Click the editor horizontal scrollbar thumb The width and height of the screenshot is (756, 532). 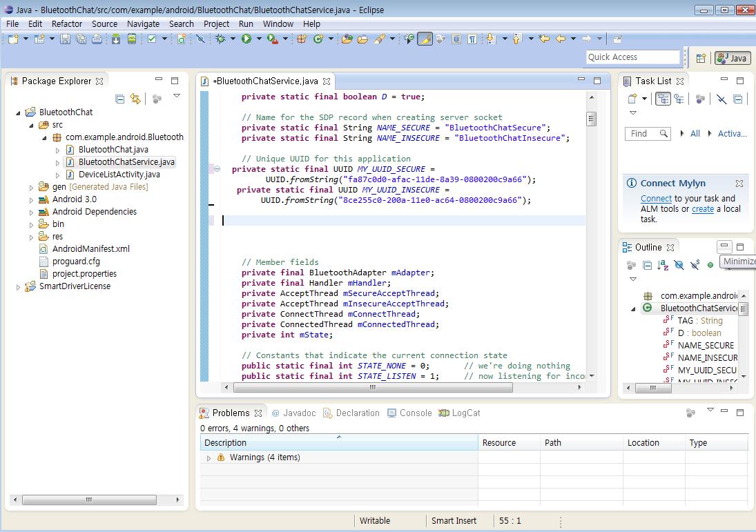pyautogui.click(x=373, y=387)
